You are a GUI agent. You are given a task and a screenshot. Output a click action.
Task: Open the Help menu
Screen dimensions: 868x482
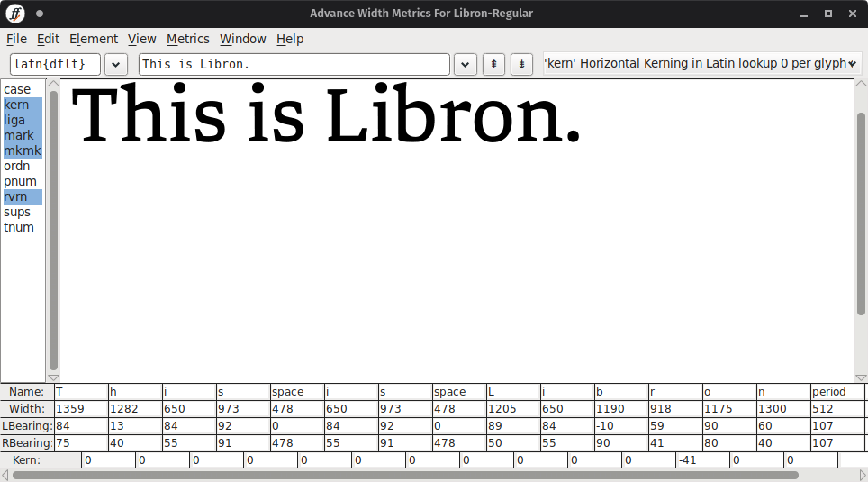(x=290, y=39)
